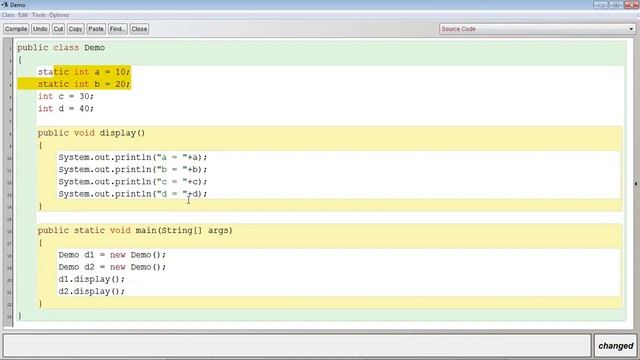This screenshot has width=640, height=360.
Task: Open the Class menu
Action: tap(8, 15)
